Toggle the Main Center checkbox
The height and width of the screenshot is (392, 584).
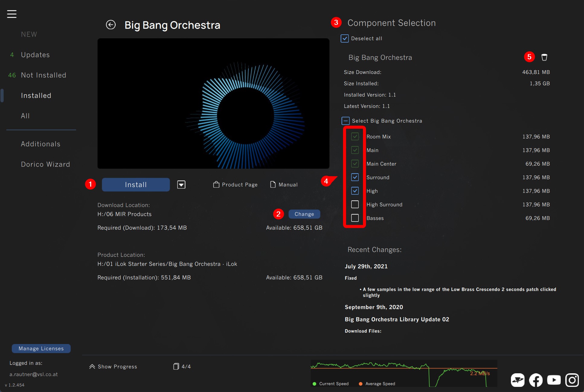click(x=355, y=164)
